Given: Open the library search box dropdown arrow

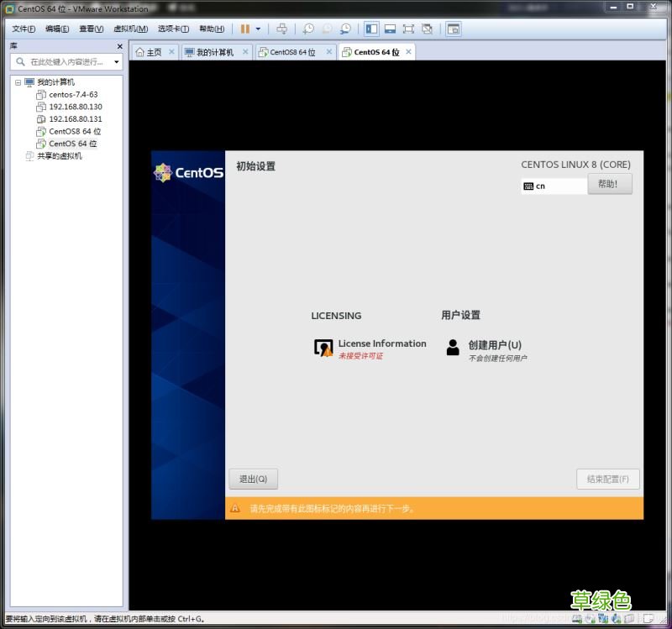Looking at the screenshot, I should (116, 62).
